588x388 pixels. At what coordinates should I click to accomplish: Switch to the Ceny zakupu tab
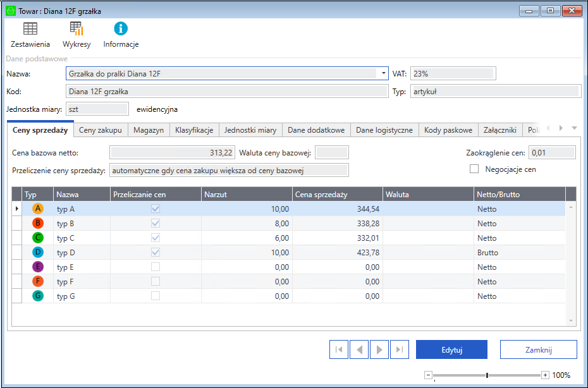pos(101,130)
